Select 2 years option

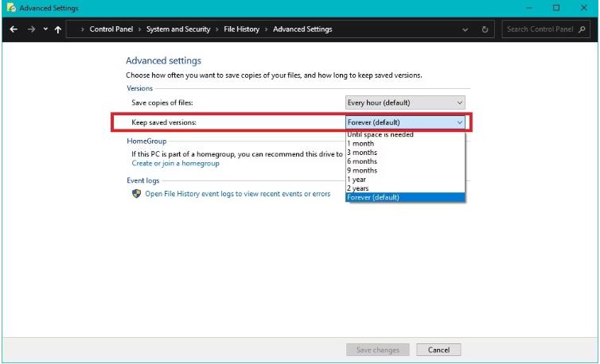[405, 188]
